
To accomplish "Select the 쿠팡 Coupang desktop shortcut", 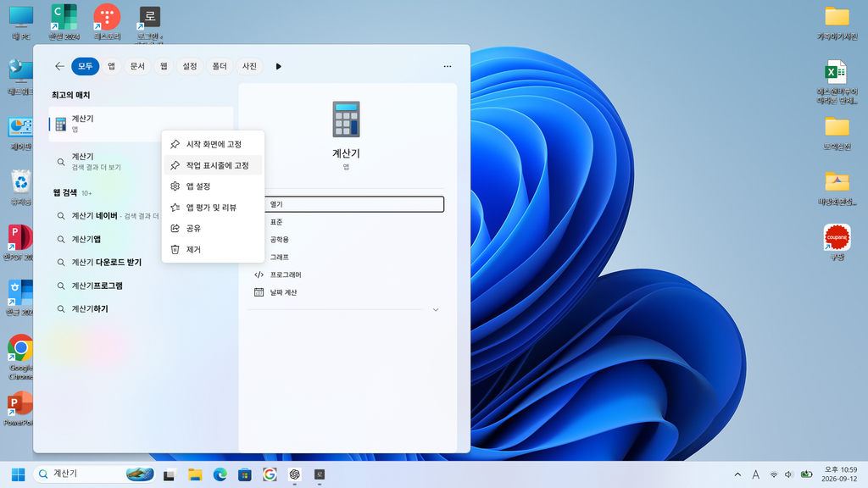I will pos(837,242).
